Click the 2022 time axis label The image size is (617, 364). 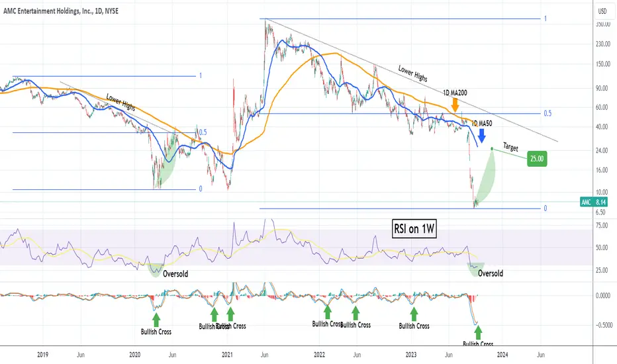tap(320, 355)
